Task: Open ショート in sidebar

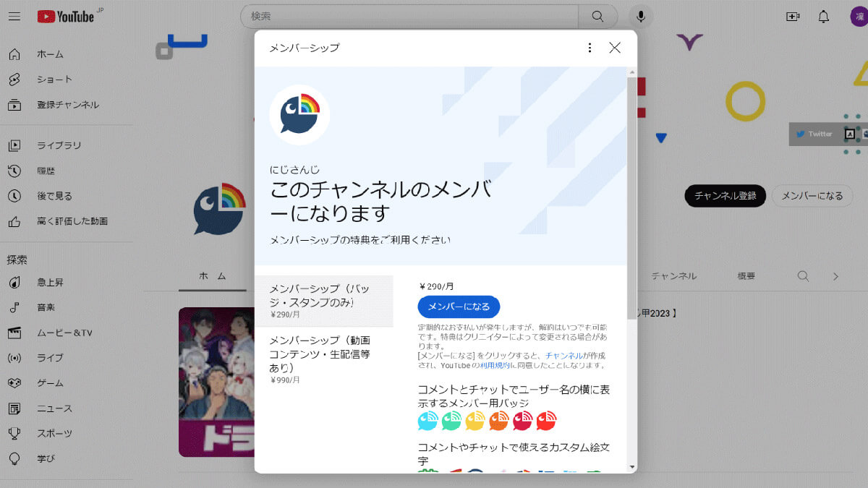Action: click(x=54, y=80)
